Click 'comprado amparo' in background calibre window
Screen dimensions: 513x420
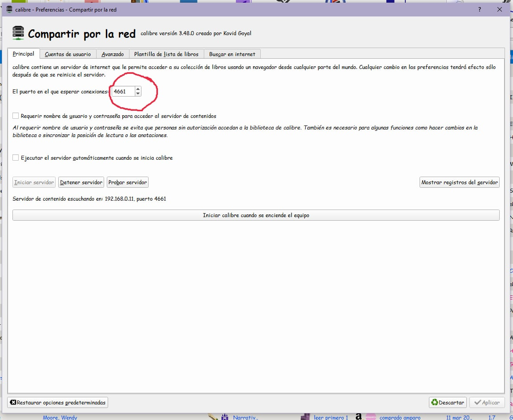pyautogui.click(x=400, y=417)
